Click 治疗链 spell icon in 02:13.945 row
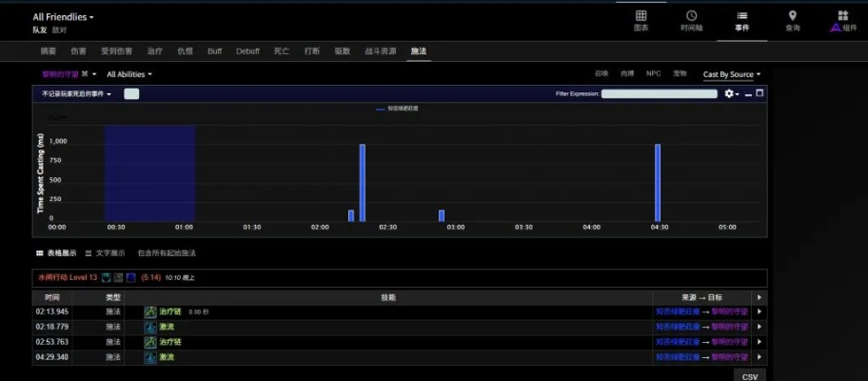 tap(149, 311)
